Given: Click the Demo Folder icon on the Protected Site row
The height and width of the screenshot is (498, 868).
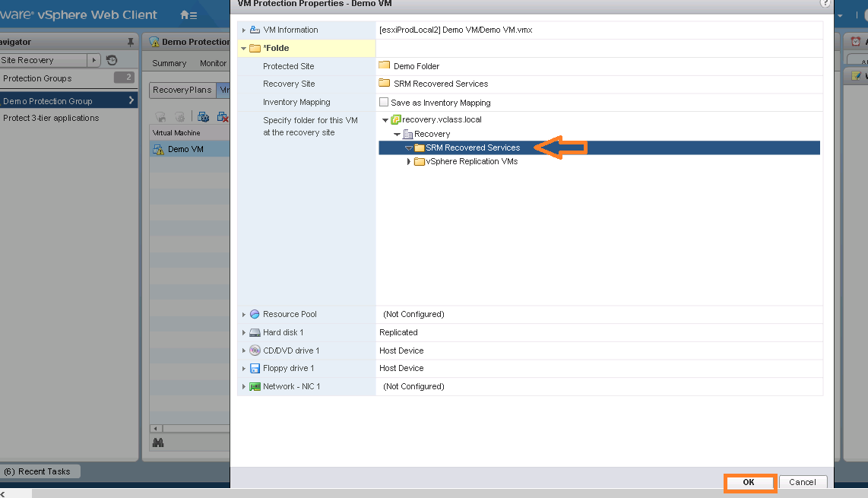Looking at the screenshot, I should [384, 65].
